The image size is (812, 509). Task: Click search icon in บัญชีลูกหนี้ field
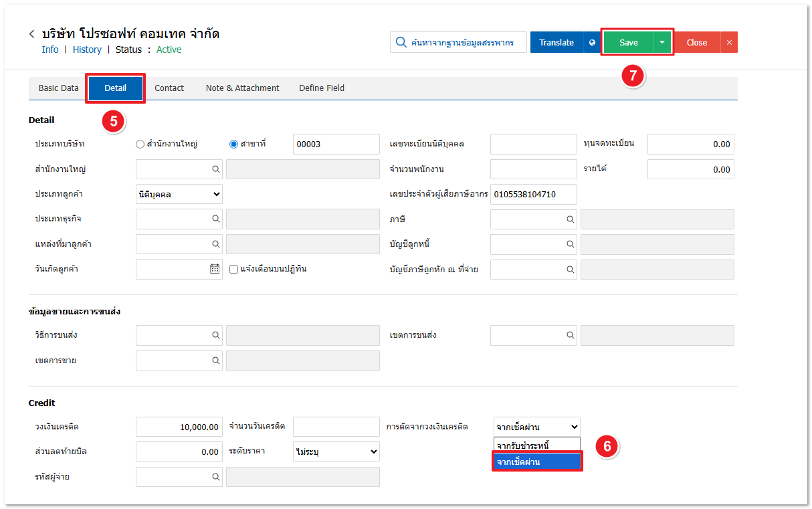[x=571, y=244]
